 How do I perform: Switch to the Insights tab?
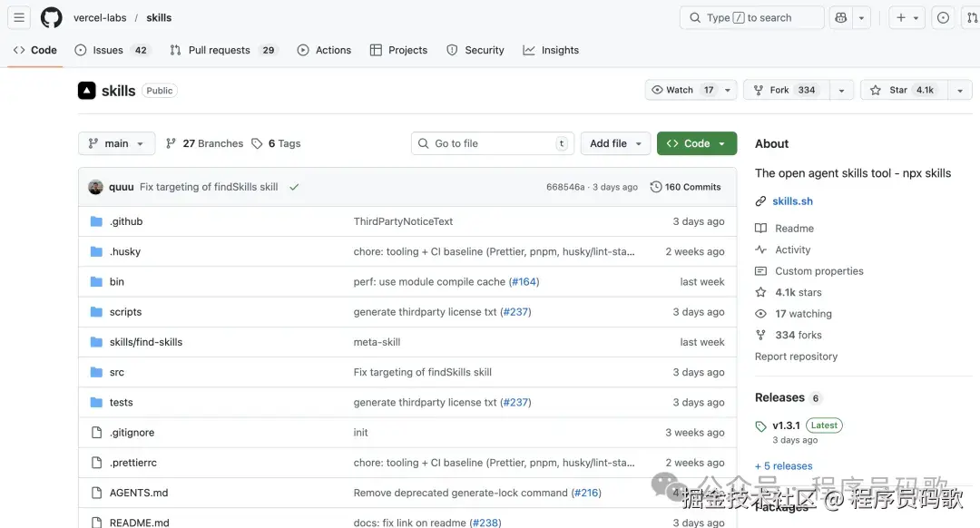[552, 50]
